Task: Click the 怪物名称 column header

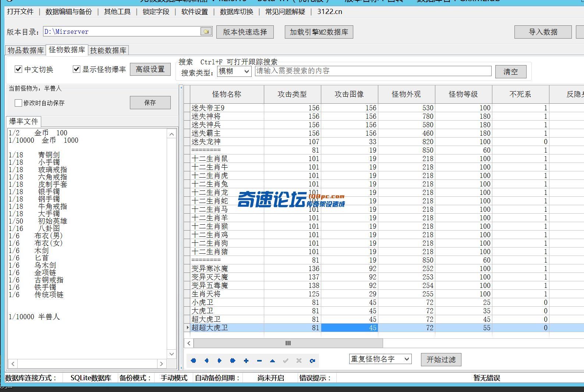Action: tap(227, 94)
